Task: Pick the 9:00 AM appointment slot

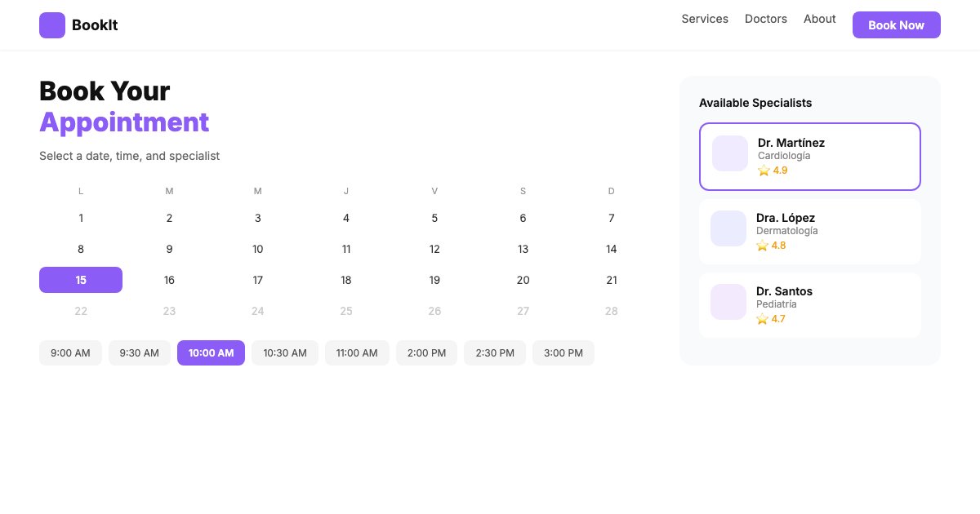Action: [70, 352]
